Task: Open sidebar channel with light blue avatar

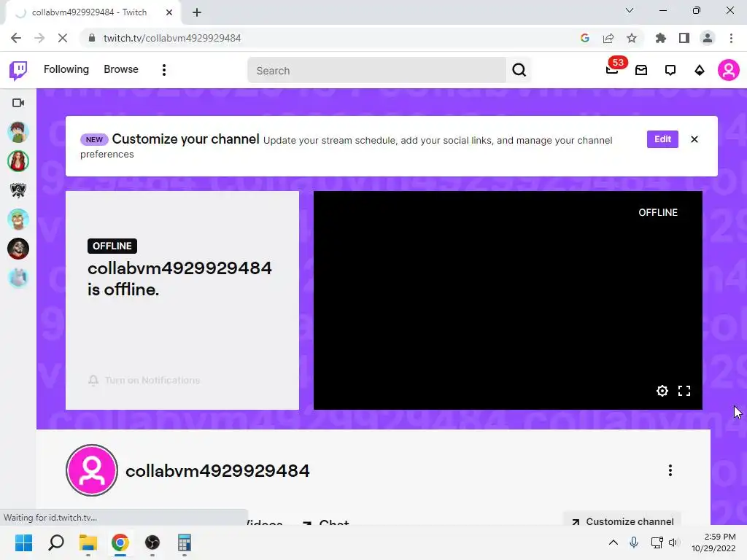Action: (18, 278)
